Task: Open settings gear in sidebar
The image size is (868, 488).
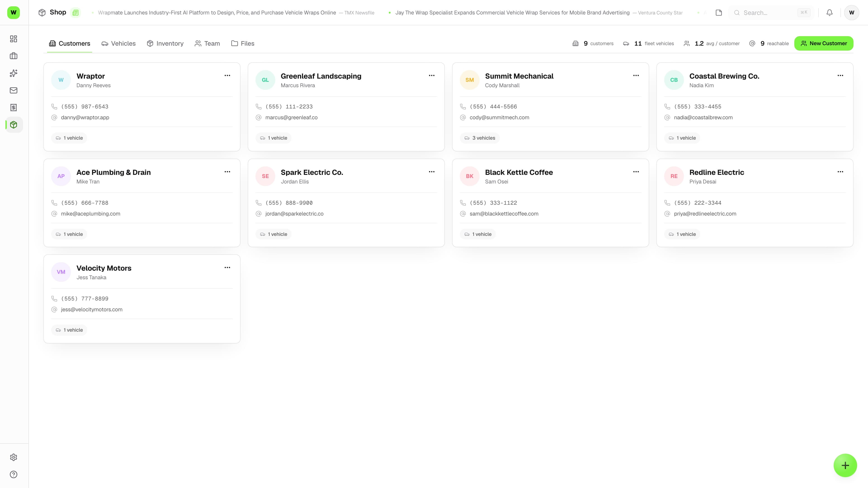Action: click(14, 457)
